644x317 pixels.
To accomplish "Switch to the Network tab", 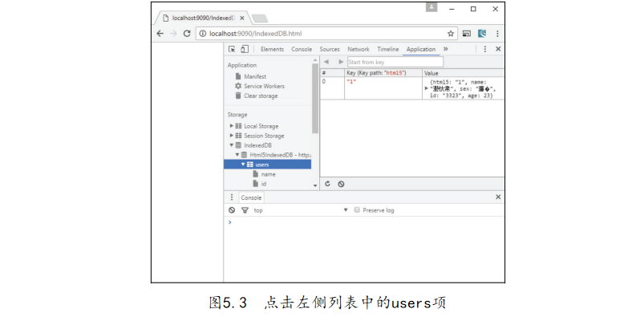I will (x=358, y=49).
